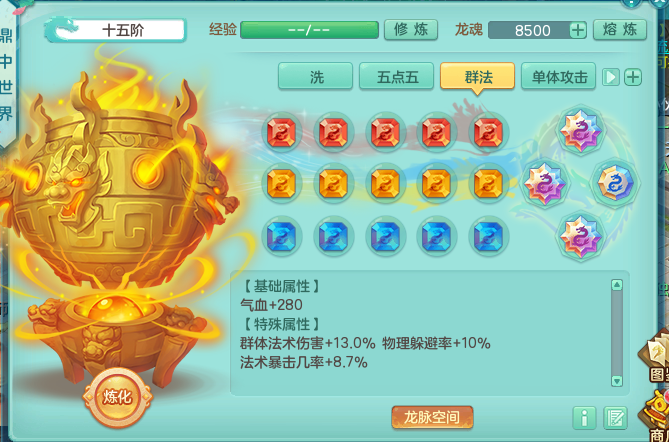Click the plus icon beside 龙魂 8500
Image resolution: width=669 pixels, height=442 pixels.
coord(578,30)
